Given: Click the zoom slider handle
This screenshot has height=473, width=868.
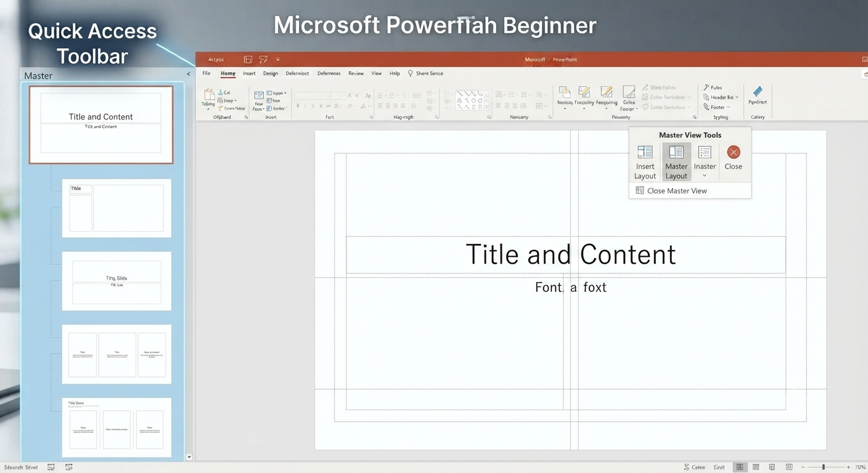Looking at the screenshot, I should (x=823, y=467).
